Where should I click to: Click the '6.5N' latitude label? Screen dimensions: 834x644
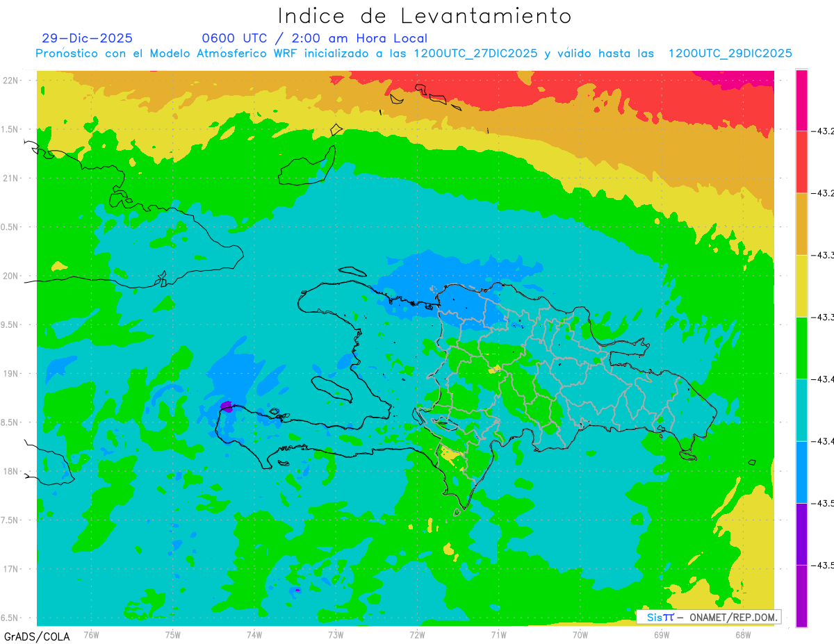(9, 618)
